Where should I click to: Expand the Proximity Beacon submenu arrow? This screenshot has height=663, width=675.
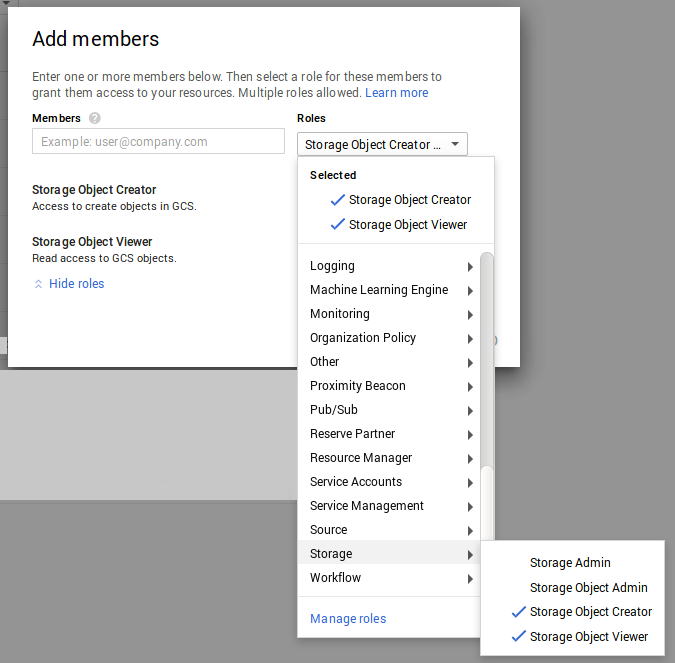470,387
